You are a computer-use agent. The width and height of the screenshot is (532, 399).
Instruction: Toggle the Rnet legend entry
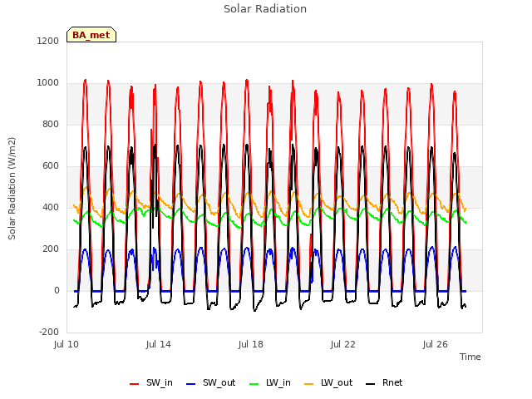click(x=384, y=382)
